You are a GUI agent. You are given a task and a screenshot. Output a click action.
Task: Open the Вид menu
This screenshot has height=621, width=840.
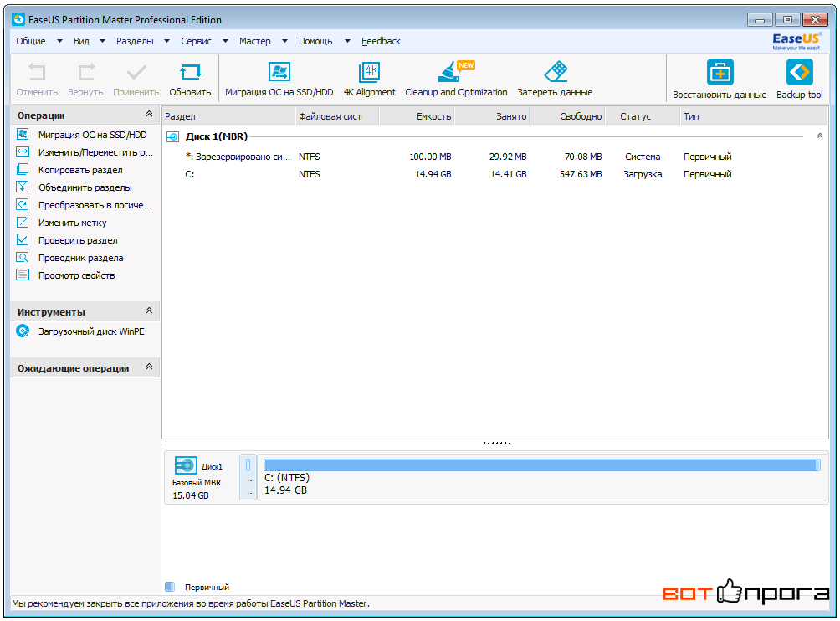(x=81, y=41)
